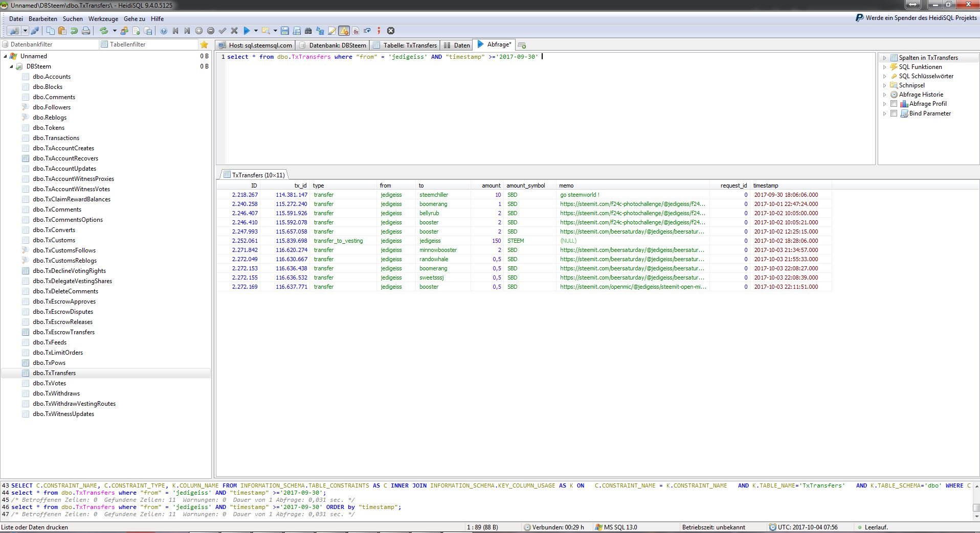Open the refresh options dropdown arrow
Viewport: 980px width, 533px height.
point(115,31)
